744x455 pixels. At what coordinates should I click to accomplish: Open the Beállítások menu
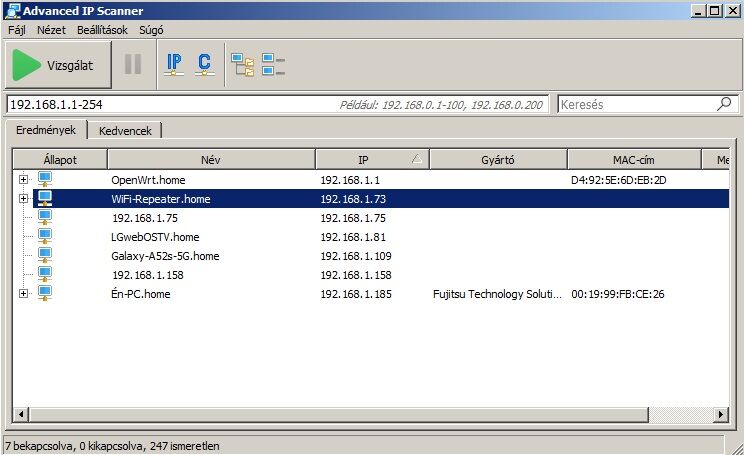[x=102, y=30]
